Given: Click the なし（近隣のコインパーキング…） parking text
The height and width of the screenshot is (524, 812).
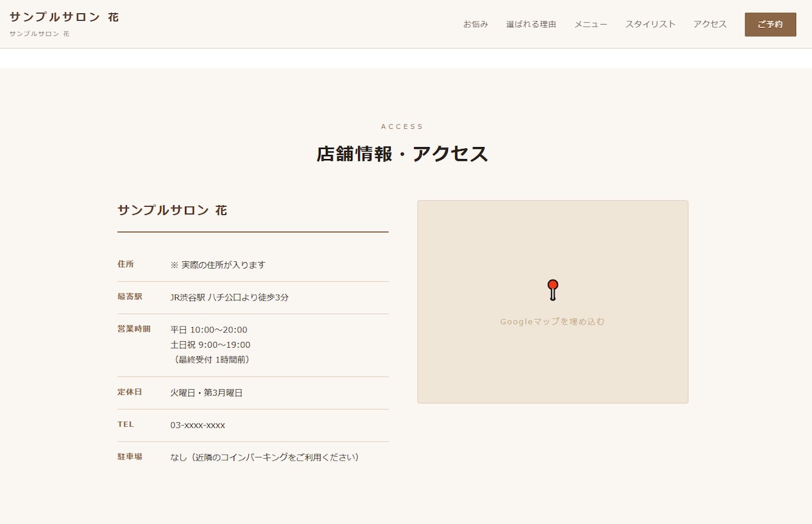Looking at the screenshot, I should coord(267,458).
